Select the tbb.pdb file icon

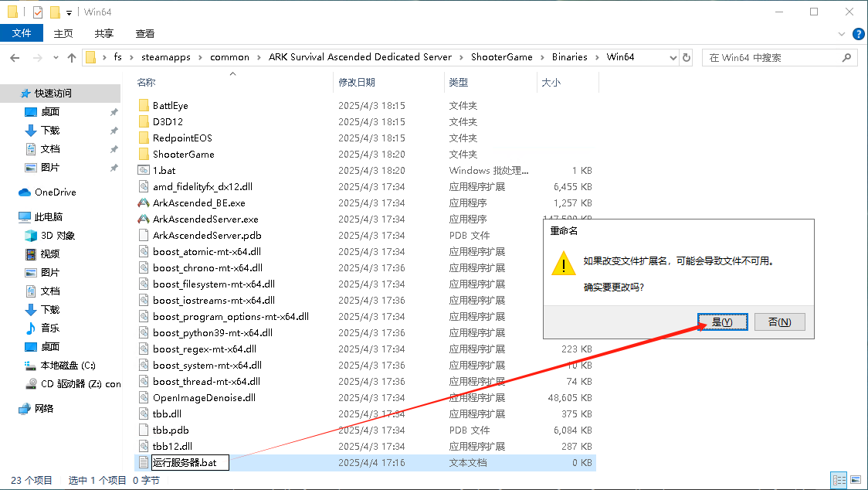[x=144, y=430]
